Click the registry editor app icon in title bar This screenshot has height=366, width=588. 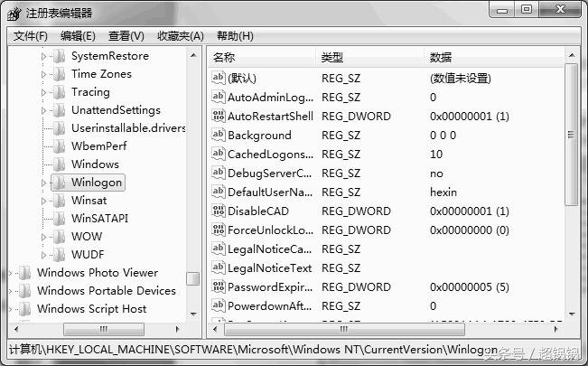point(14,14)
